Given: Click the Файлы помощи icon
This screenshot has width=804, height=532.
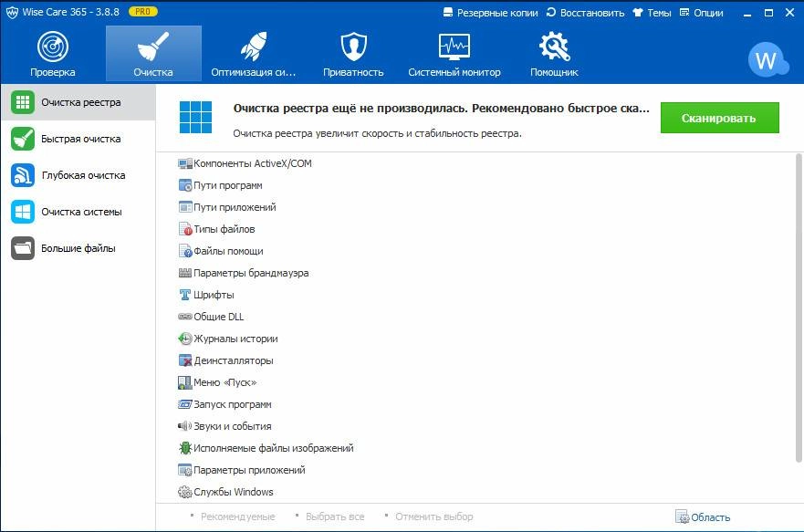Looking at the screenshot, I should tap(185, 251).
